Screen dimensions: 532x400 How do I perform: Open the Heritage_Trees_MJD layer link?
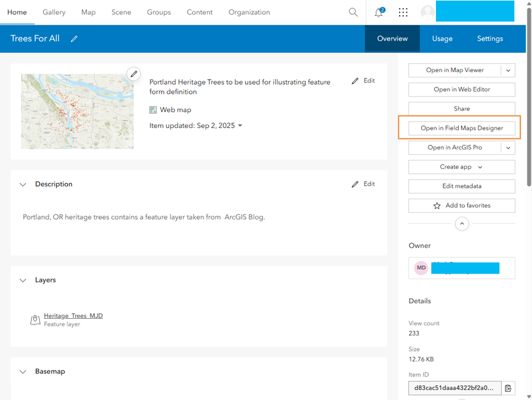coord(73,315)
